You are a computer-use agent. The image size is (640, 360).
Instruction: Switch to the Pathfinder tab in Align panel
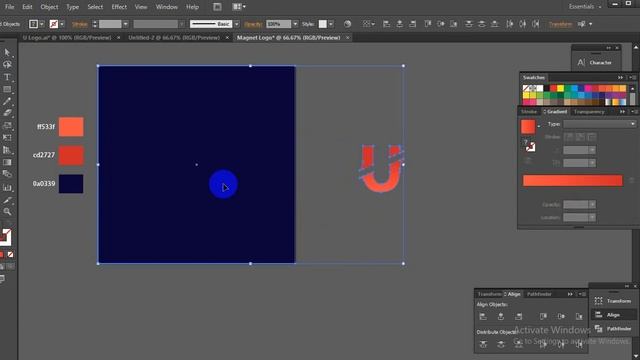coord(539,294)
